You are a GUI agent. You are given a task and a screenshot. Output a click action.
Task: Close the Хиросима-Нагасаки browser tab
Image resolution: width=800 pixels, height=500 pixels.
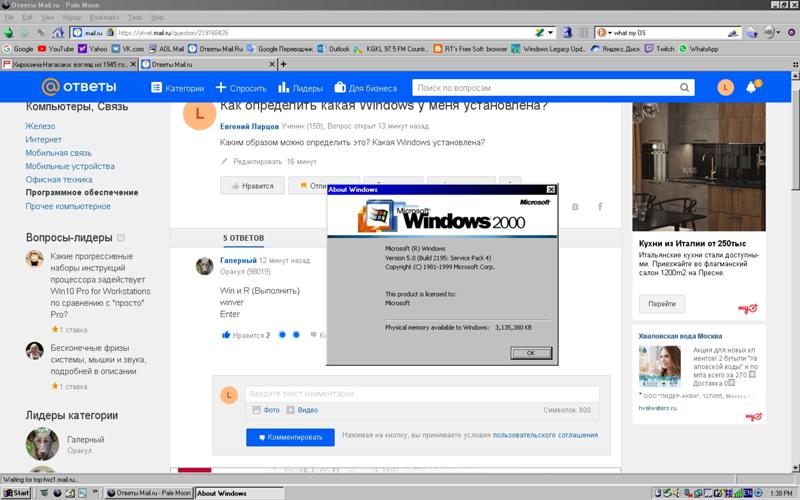[x=133, y=64]
